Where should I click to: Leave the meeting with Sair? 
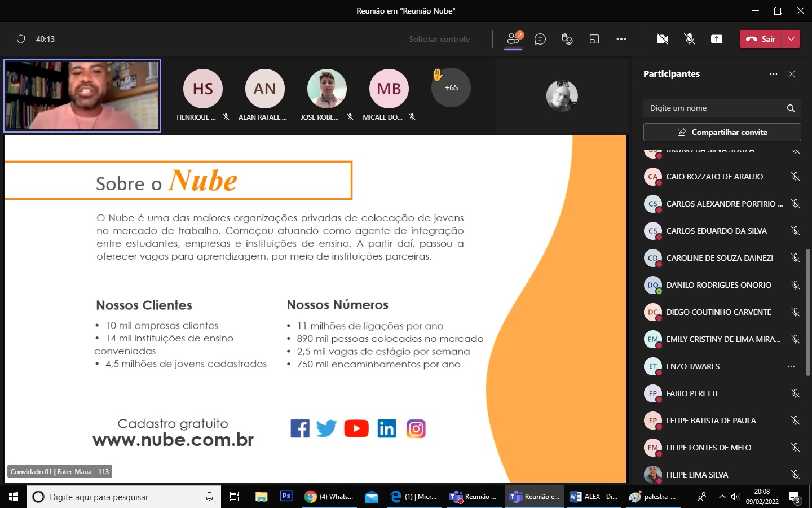point(761,39)
